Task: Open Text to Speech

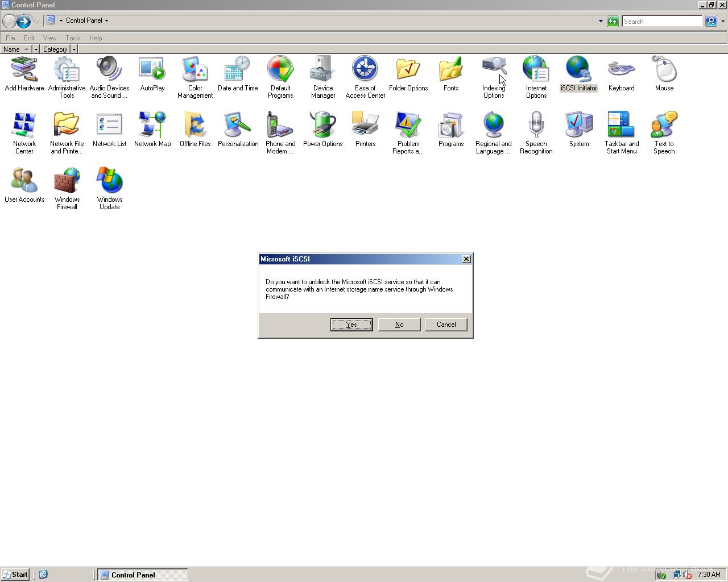Action: [x=664, y=133]
